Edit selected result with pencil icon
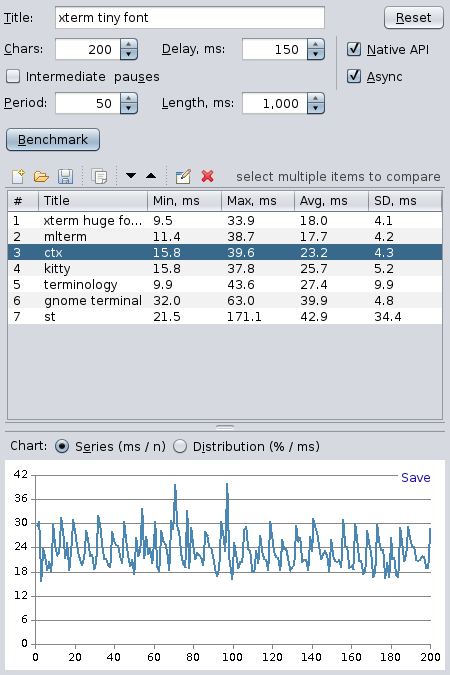 pyautogui.click(x=183, y=176)
